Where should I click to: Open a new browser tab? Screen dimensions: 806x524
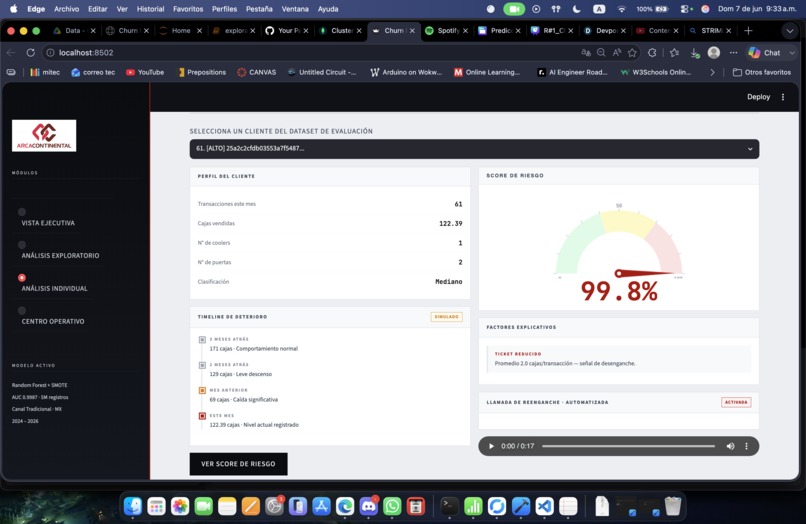(748, 31)
